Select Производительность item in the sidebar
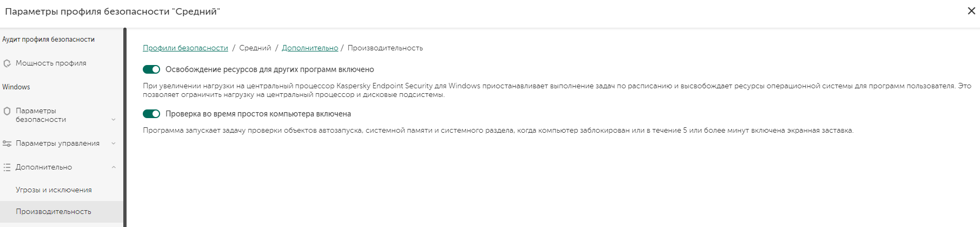 pyautogui.click(x=53, y=212)
